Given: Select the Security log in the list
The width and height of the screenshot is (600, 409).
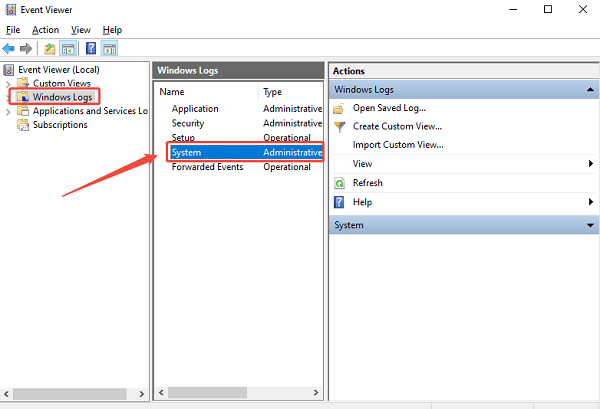Looking at the screenshot, I should coord(189,123).
